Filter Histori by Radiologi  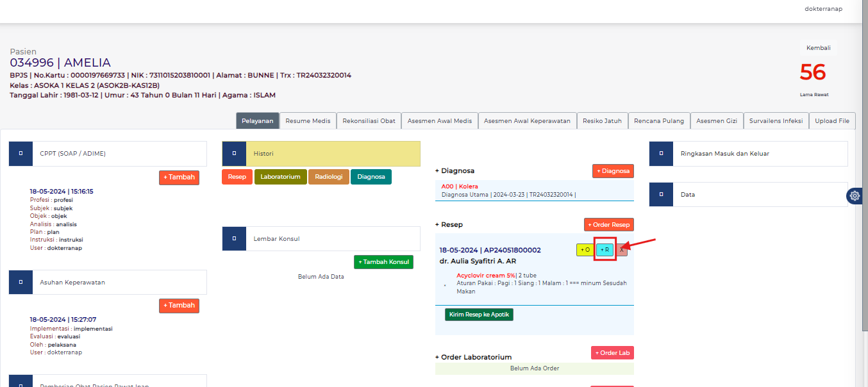pos(328,176)
